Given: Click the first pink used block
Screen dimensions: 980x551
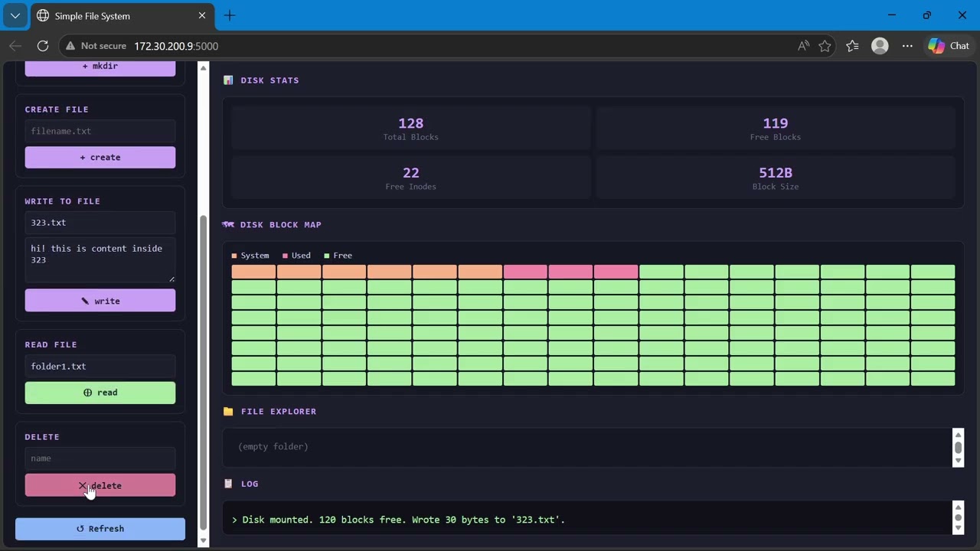Looking at the screenshot, I should coord(525,272).
